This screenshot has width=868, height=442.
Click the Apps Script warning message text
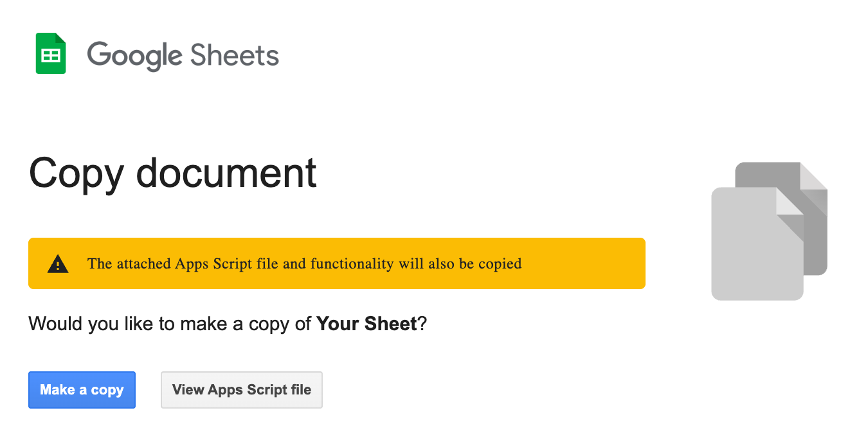304,263
